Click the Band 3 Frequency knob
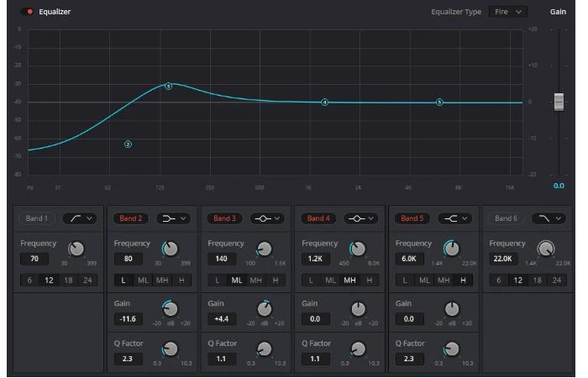 click(264, 249)
